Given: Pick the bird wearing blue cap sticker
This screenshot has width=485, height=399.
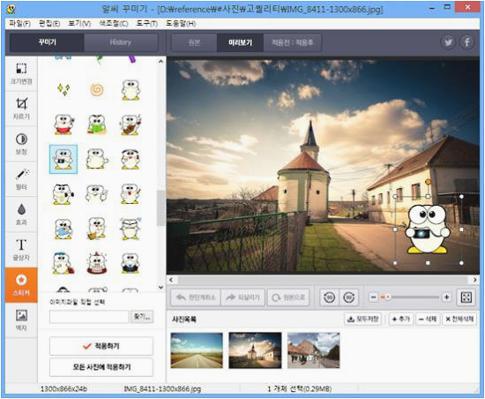Looking at the screenshot, I should 63,263.
